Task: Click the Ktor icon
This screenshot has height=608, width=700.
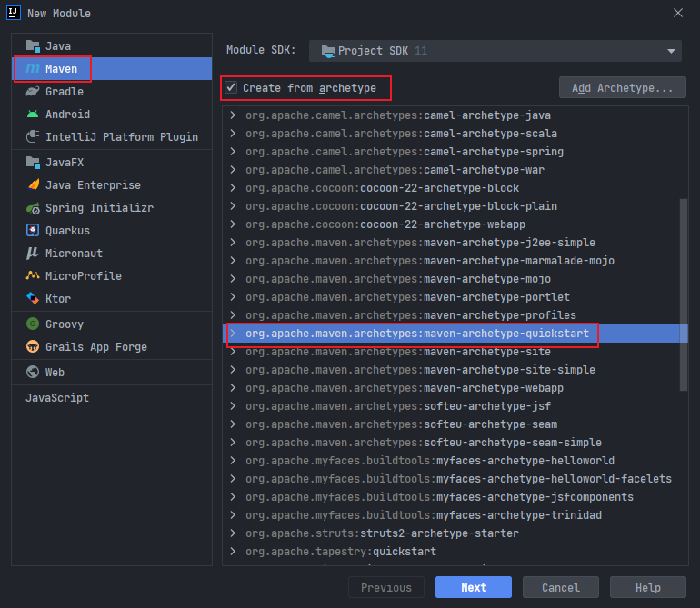Action: (33, 298)
